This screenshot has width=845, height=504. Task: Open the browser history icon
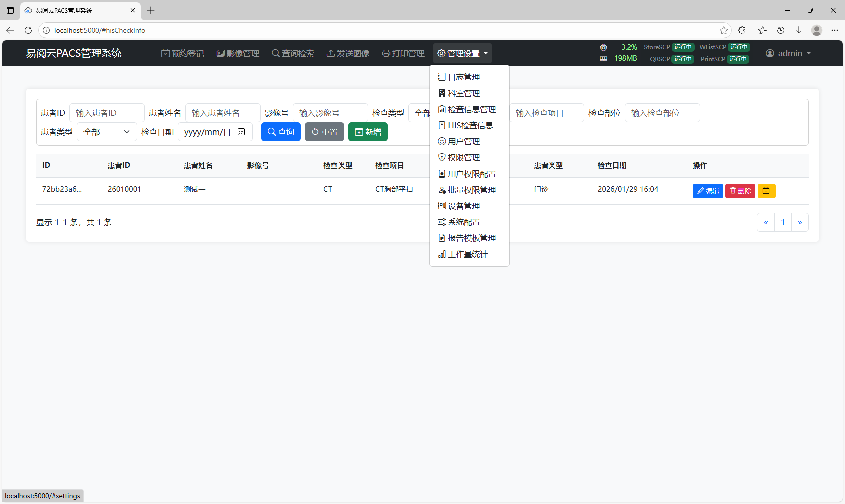[x=780, y=30]
